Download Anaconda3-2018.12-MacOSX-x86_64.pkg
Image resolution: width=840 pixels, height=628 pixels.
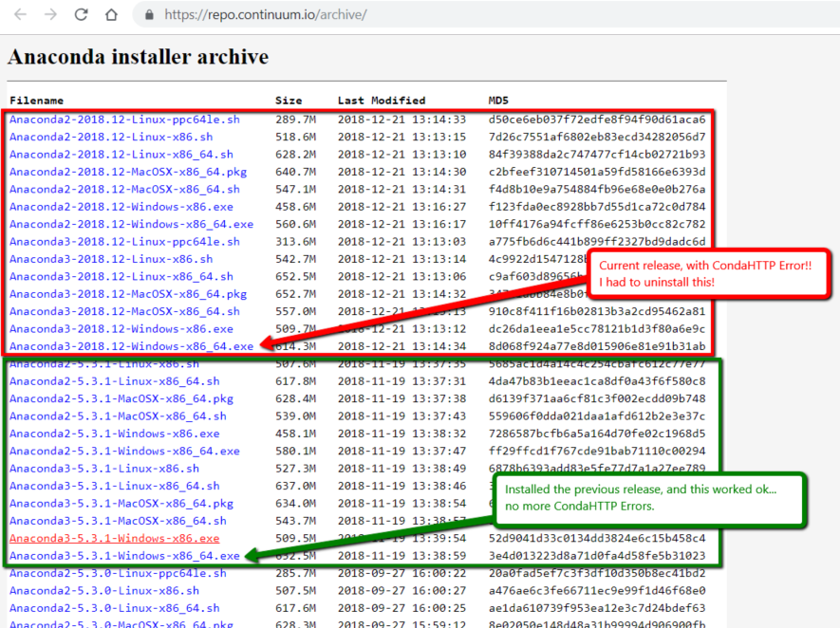point(128,294)
